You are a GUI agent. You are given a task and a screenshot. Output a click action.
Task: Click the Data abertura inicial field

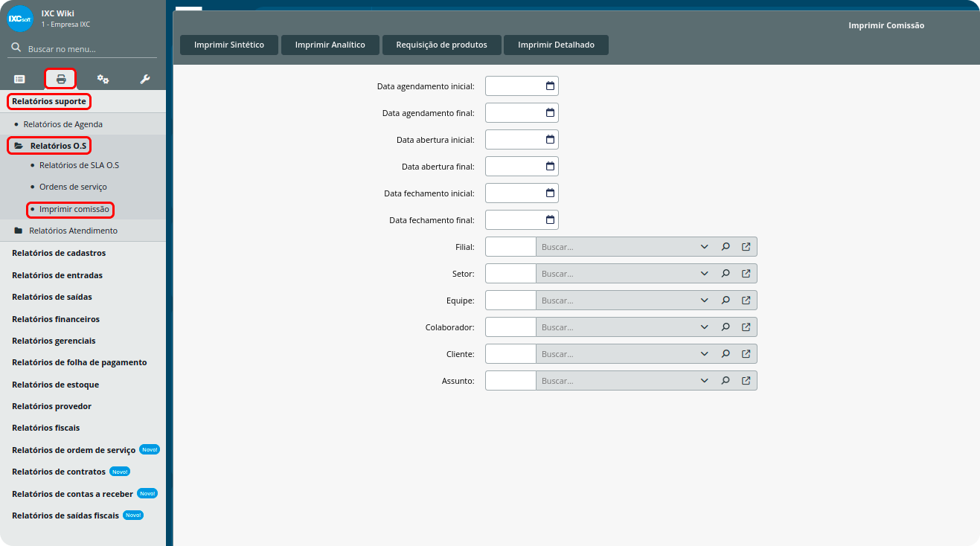point(522,139)
